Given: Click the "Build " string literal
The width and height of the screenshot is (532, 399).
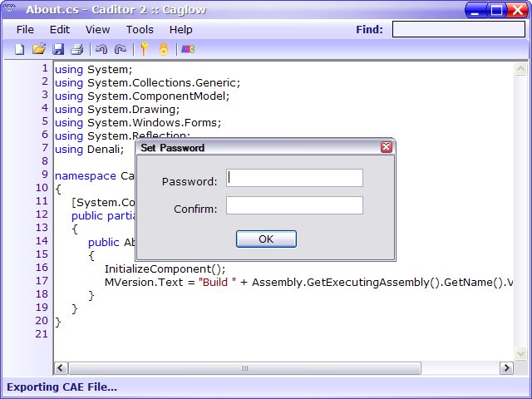Looking at the screenshot, I should pos(217,283).
